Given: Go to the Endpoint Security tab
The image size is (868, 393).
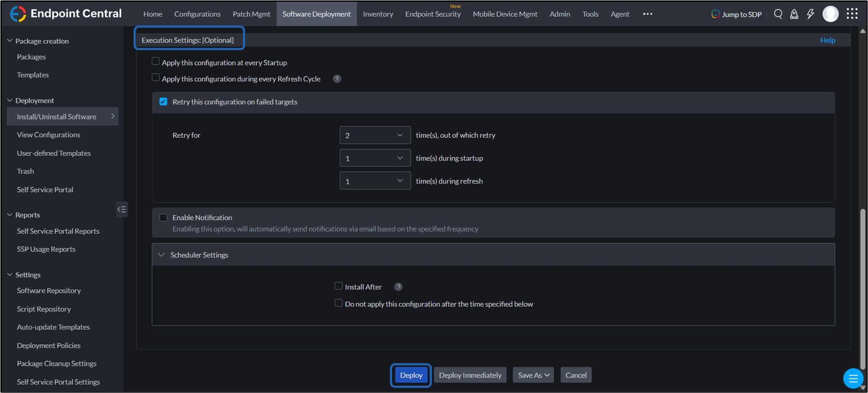Looking at the screenshot, I should pos(433,14).
